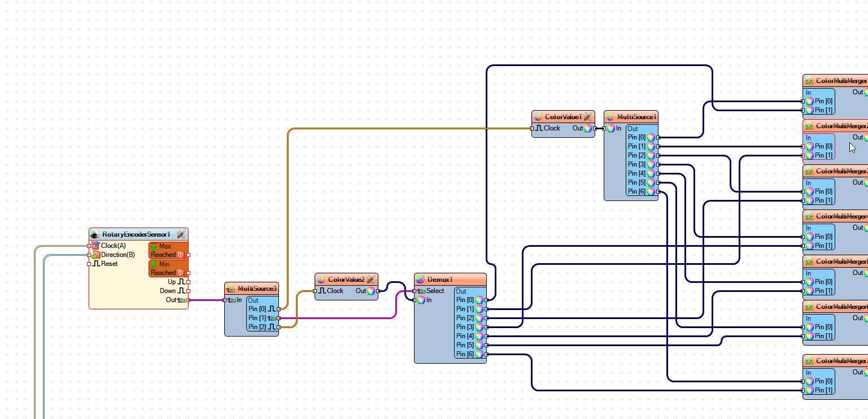The image size is (868, 419).
Task: Click the ColorValue1 tools icon
Action: [x=588, y=117]
